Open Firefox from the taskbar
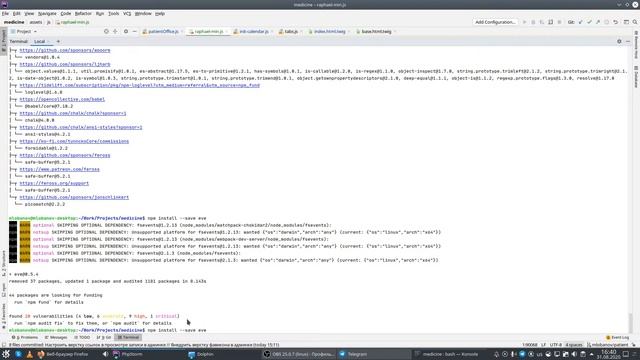The image size is (640, 360). click(63, 354)
